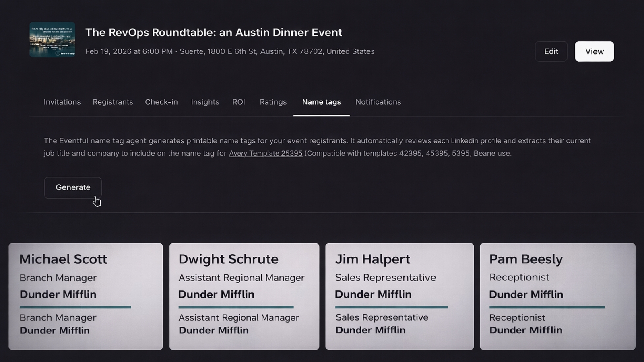Select the Jim Halpert name tag card
Screen dimensions: 644x362
399,296
